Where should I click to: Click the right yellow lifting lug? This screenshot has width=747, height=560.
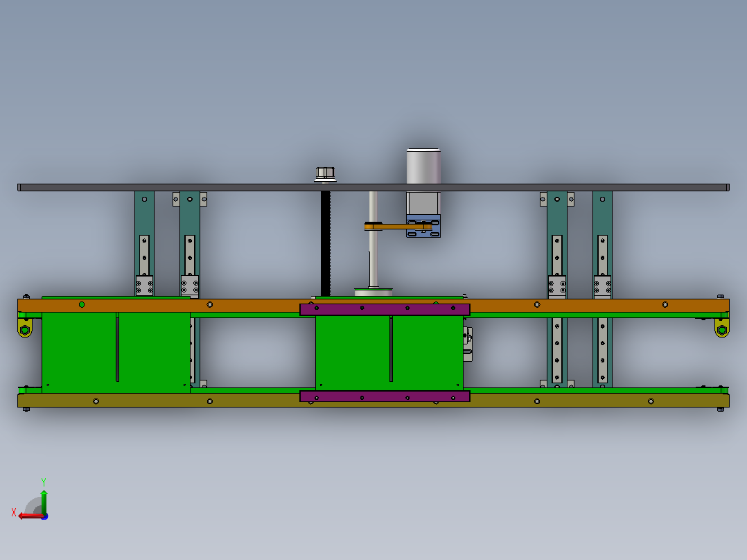pyautogui.click(x=722, y=328)
